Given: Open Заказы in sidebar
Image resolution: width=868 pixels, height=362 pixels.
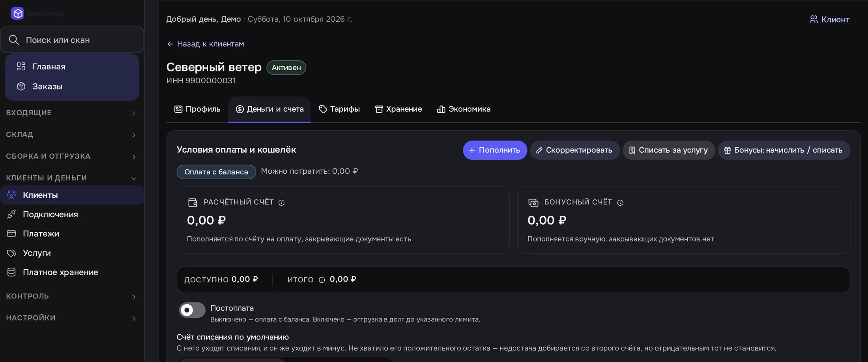Looking at the screenshot, I should tap(72, 86).
